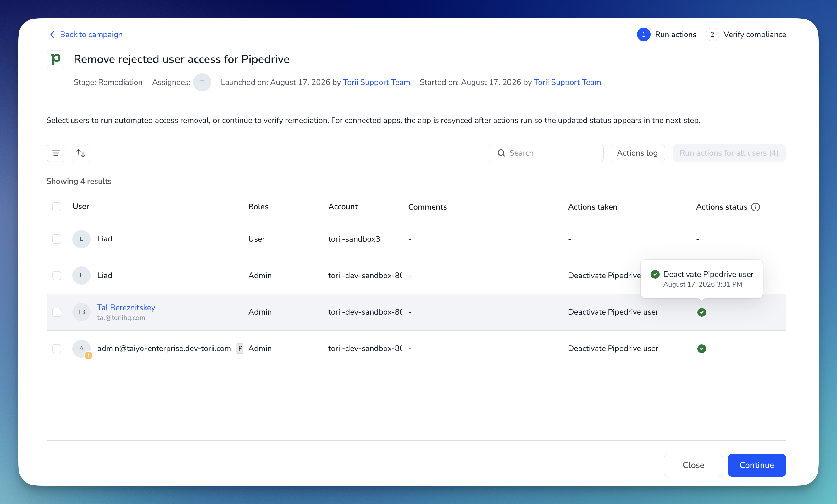Screen dimensions: 837x504
Task: Click the Roles column header
Action: pos(258,207)
